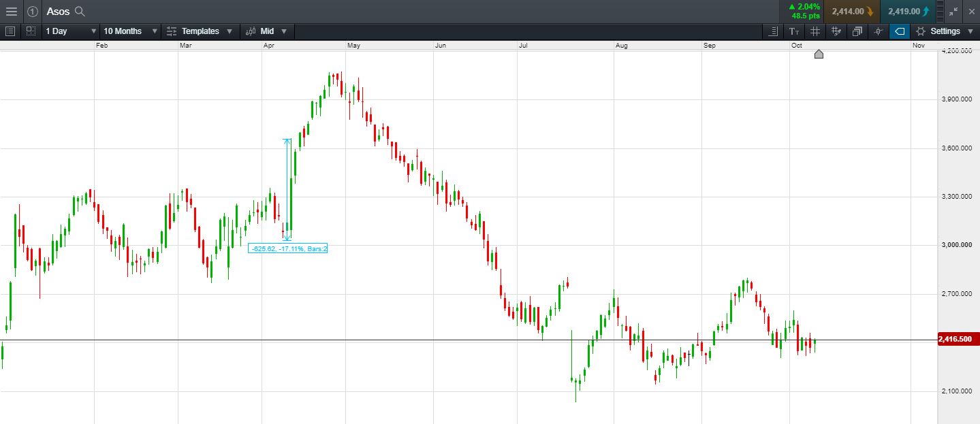Open the hamburger main menu
Screen dimensions: 980x424
(x=11, y=12)
